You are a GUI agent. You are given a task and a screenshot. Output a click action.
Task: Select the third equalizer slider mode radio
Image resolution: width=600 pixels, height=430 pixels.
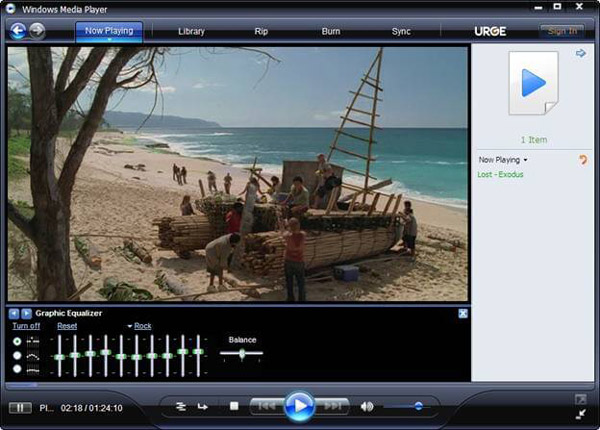tap(17, 369)
